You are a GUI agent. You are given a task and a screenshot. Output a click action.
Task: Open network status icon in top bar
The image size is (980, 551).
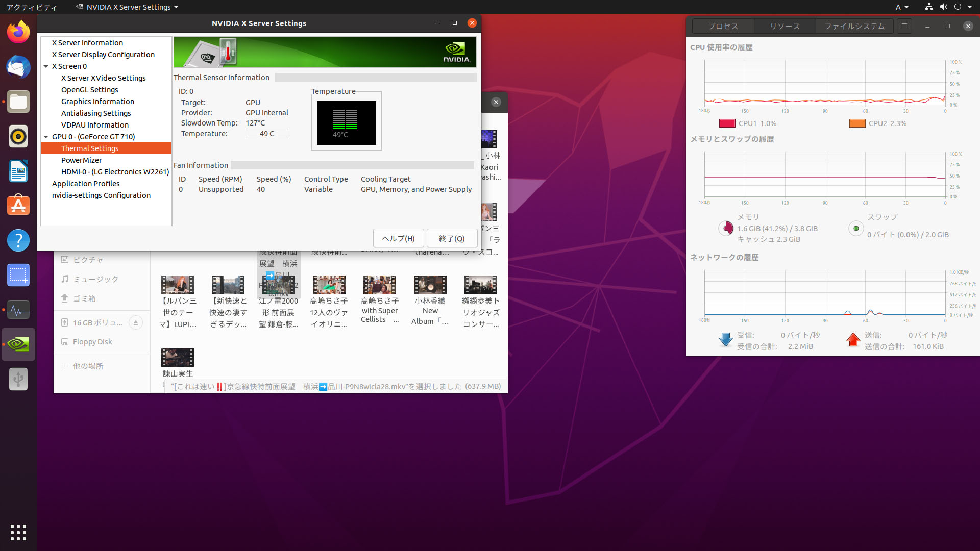point(929,7)
